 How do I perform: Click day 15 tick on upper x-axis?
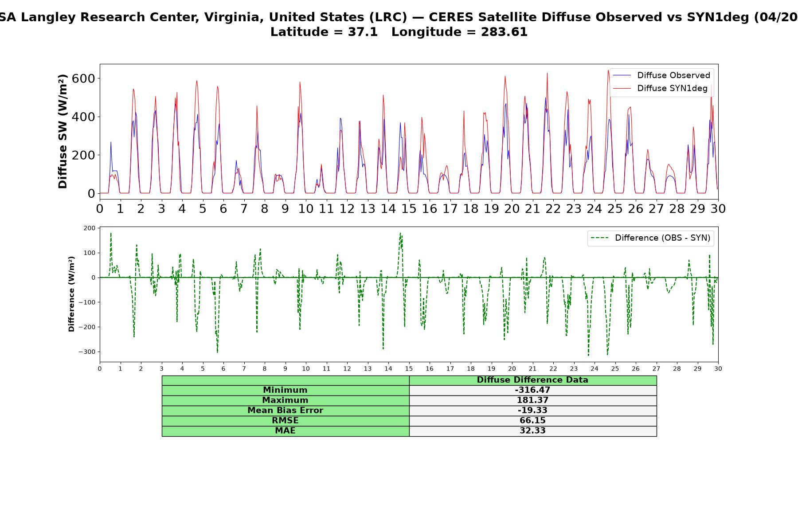[x=409, y=208]
